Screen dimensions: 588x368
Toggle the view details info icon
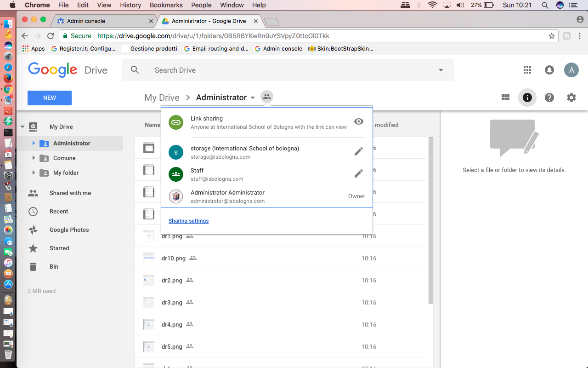527,98
